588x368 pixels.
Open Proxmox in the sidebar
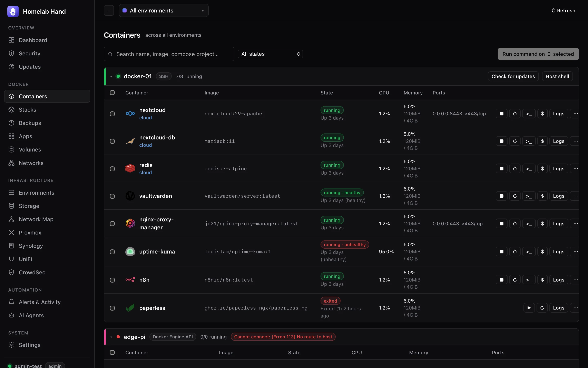click(x=47, y=233)
